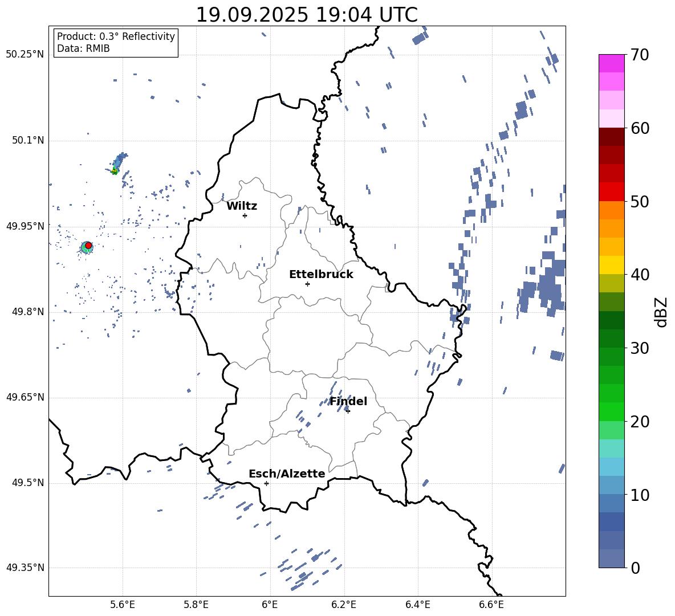Image resolution: width=675 pixels, height=616 pixels.
Task: Click the colorbar tick label 50
Action: click(640, 202)
